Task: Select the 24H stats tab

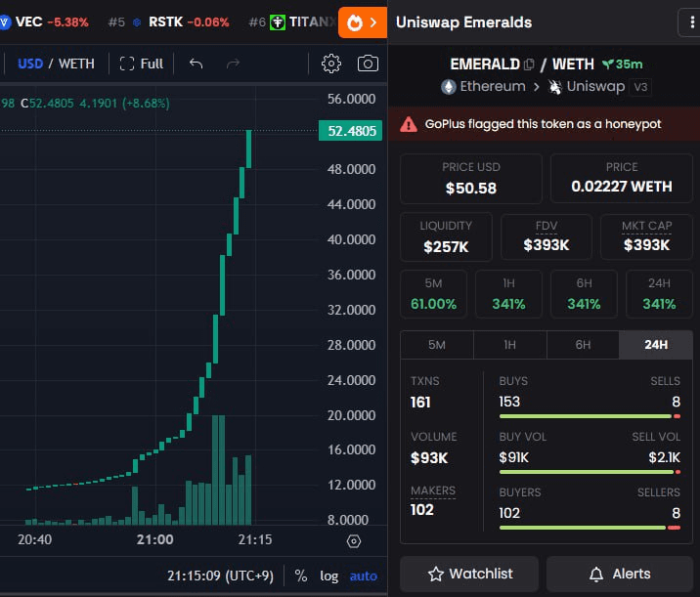Action: tap(656, 345)
